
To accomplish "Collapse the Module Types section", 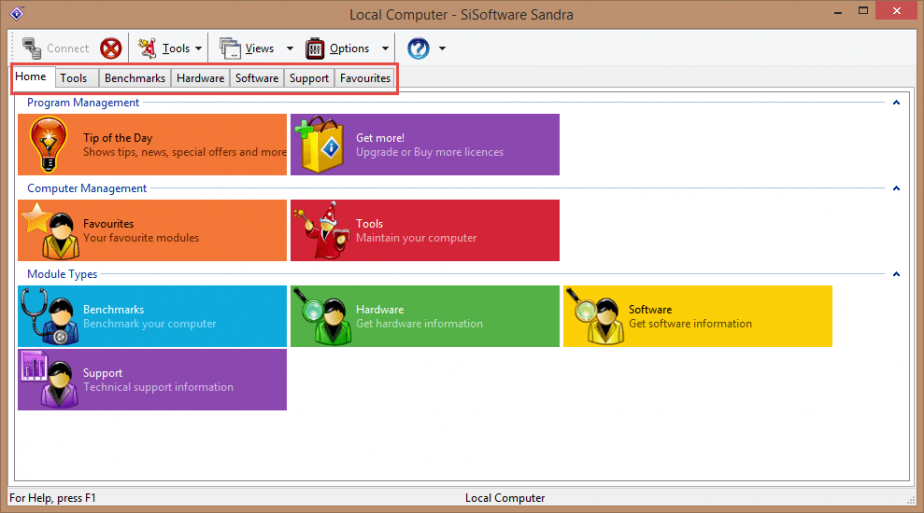I will click(896, 274).
